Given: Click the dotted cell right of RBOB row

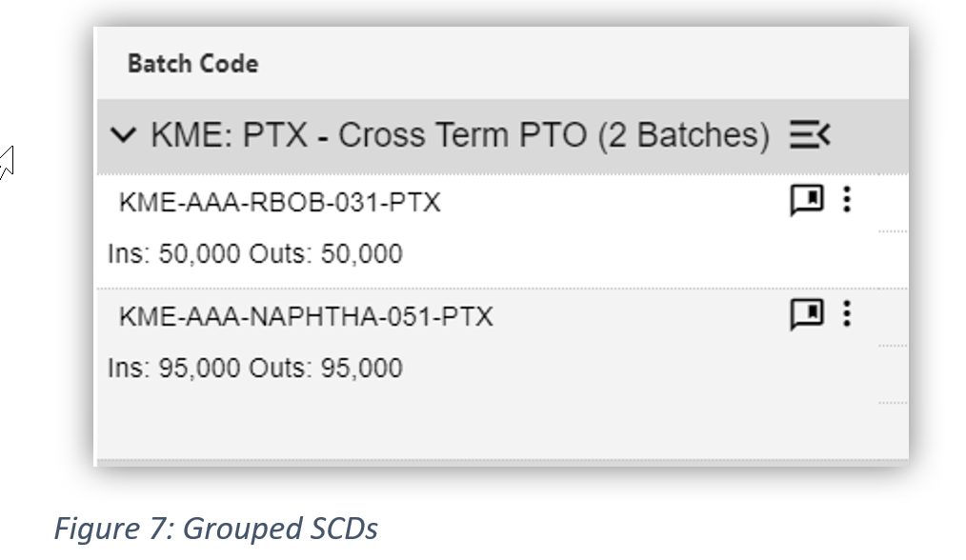Looking at the screenshot, I should [x=892, y=230].
